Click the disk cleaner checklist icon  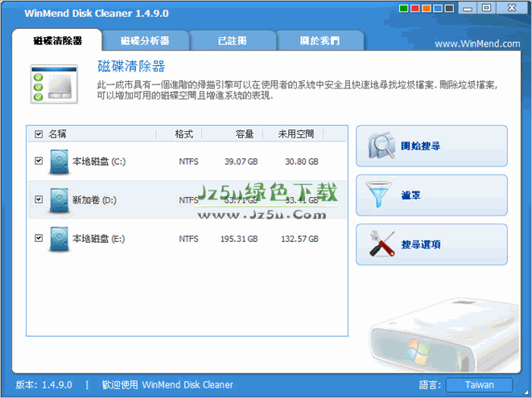coord(54,84)
